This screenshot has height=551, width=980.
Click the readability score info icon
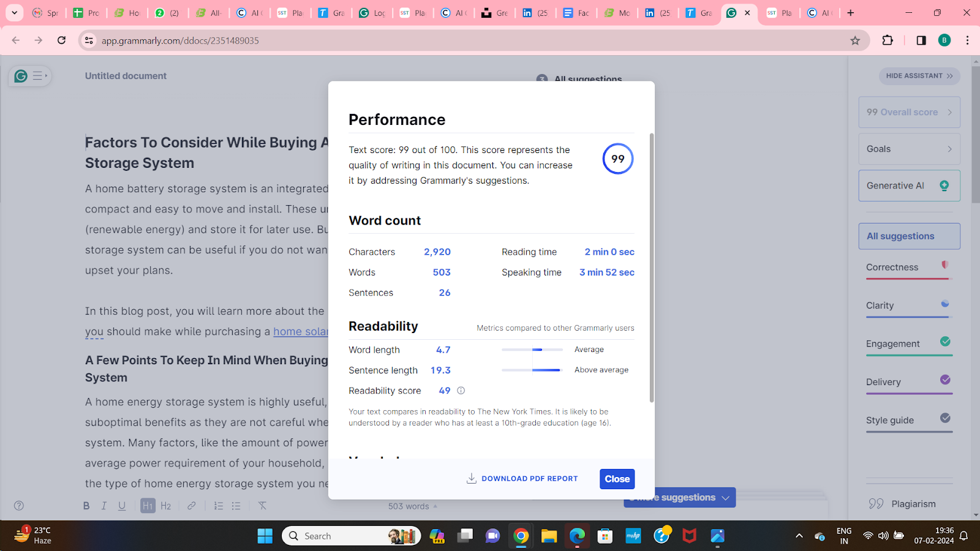click(x=461, y=391)
